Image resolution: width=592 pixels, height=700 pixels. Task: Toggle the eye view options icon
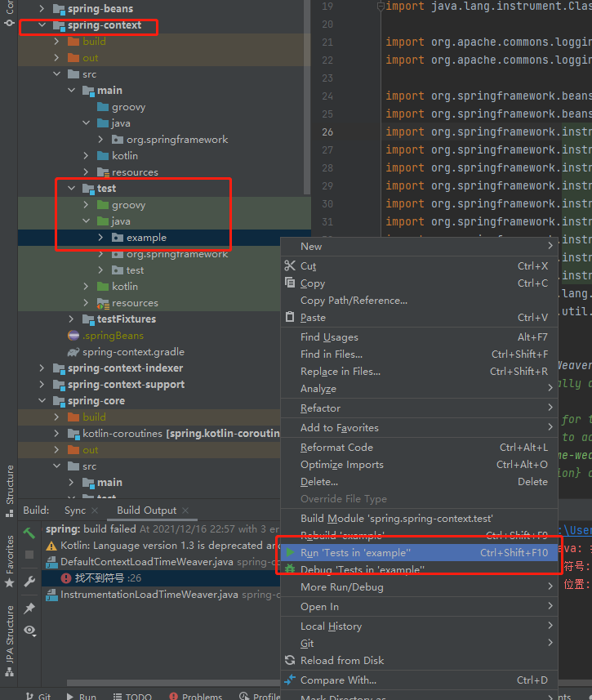click(30, 631)
